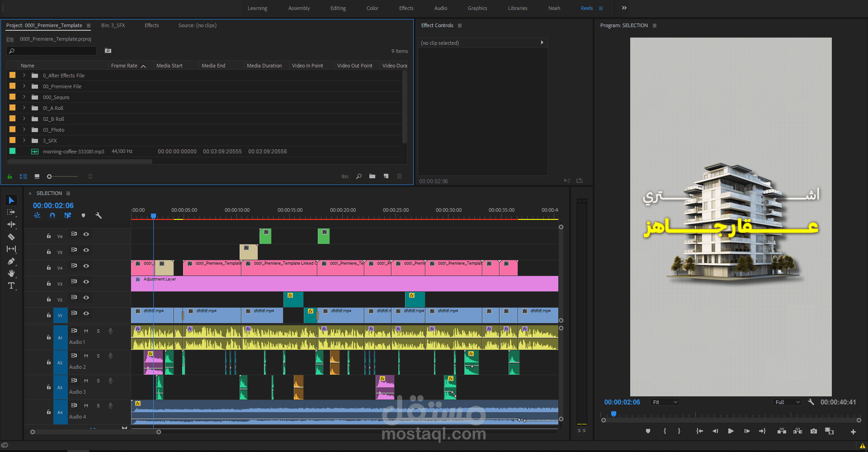The image size is (868, 452).
Task: Switch to the Color workspace
Action: coord(373,8)
